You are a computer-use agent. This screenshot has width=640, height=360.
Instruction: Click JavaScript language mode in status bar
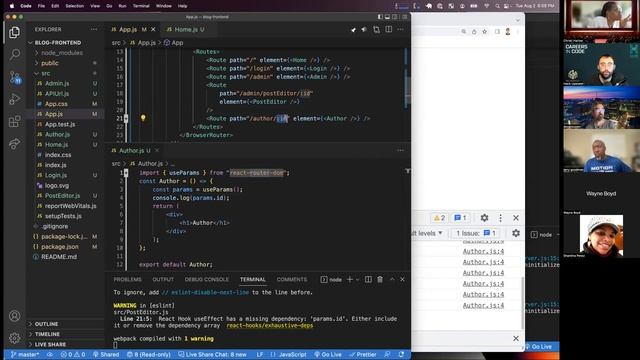(292, 355)
